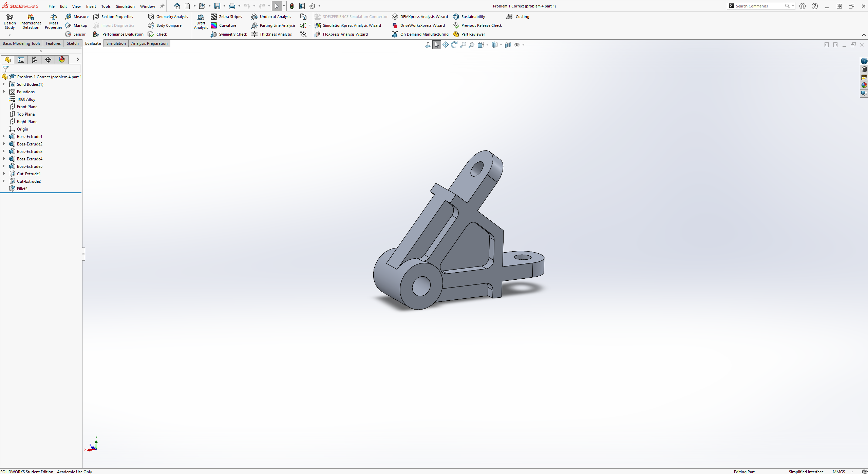Open Mass Properties
Viewport: 868px width, 474px height.
tap(54, 22)
